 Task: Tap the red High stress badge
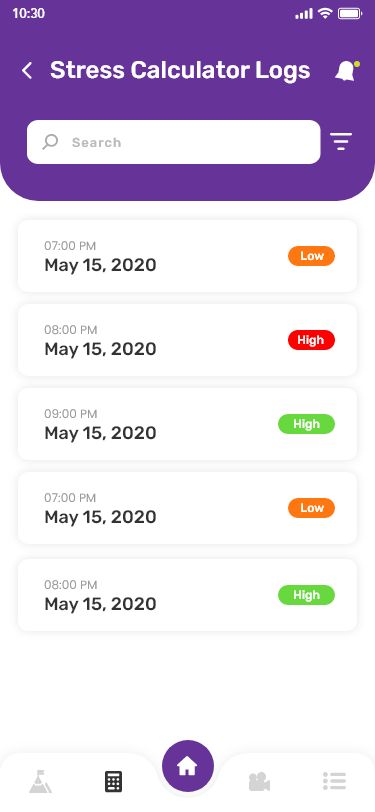(311, 340)
